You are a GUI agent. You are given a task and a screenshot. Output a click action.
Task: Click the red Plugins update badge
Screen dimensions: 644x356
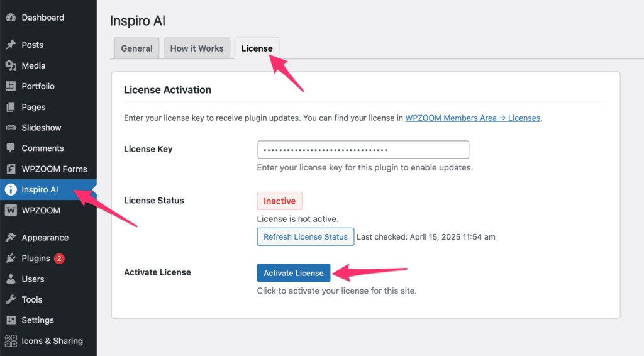[59, 259]
